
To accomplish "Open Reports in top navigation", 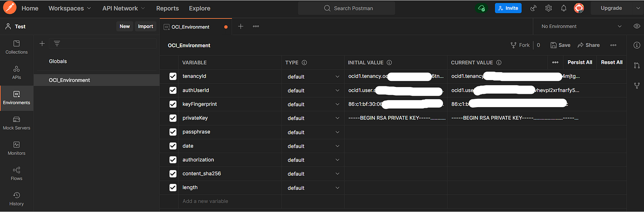I will (167, 8).
